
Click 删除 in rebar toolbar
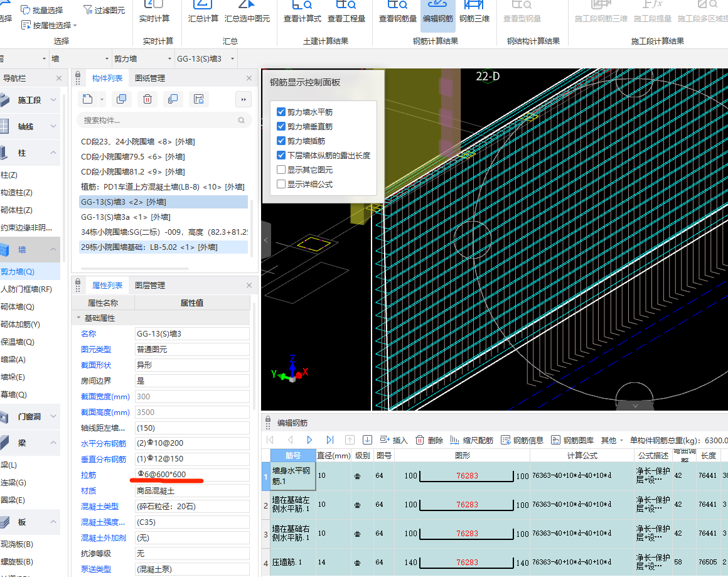coord(429,440)
